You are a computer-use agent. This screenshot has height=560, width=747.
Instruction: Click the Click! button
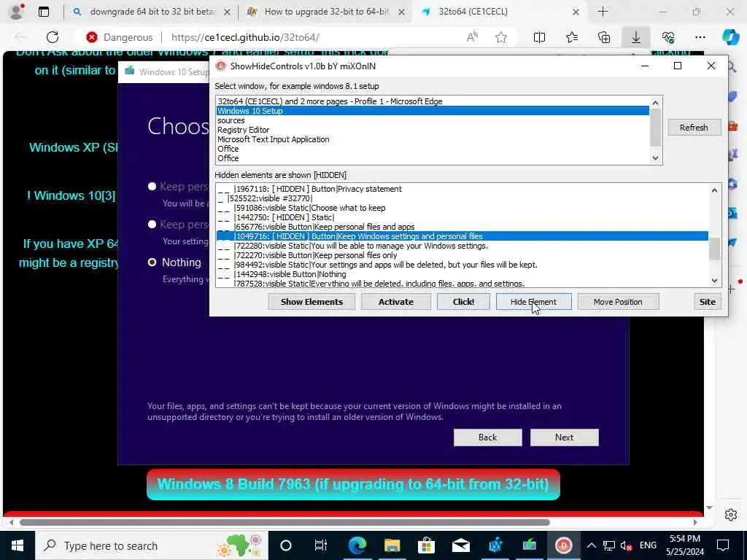pyautogui.click(x=463, y=302)
